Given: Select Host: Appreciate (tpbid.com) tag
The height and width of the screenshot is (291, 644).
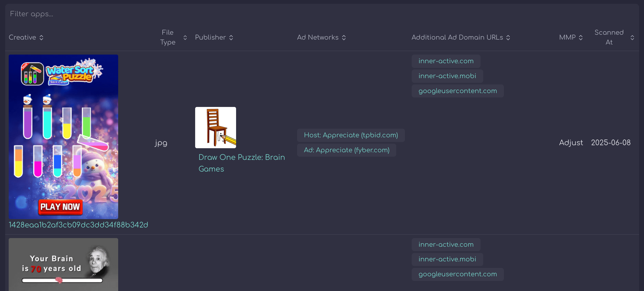Looking at the screenshot, I should pyautogui.click(x=351, y=135).
